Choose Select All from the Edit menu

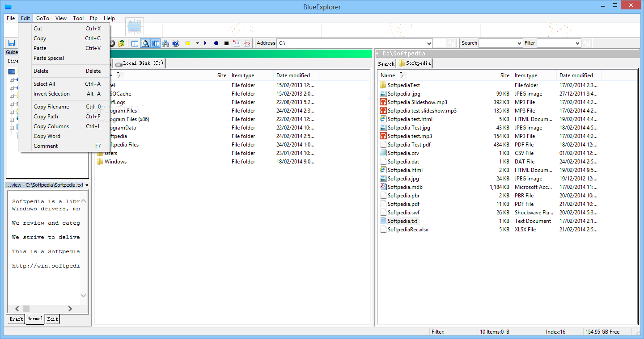tap(64, 84)
